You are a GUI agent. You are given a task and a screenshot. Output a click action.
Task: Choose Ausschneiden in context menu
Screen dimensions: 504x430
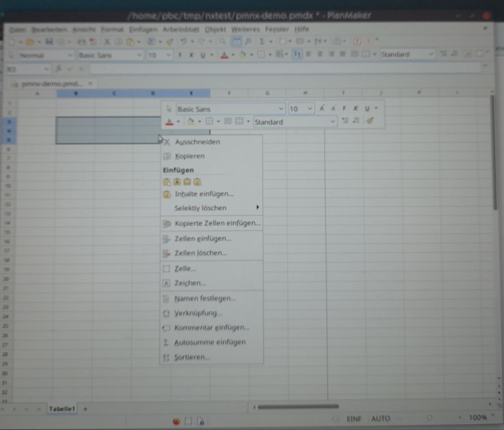pyautogui.click(x=211, y=142)
